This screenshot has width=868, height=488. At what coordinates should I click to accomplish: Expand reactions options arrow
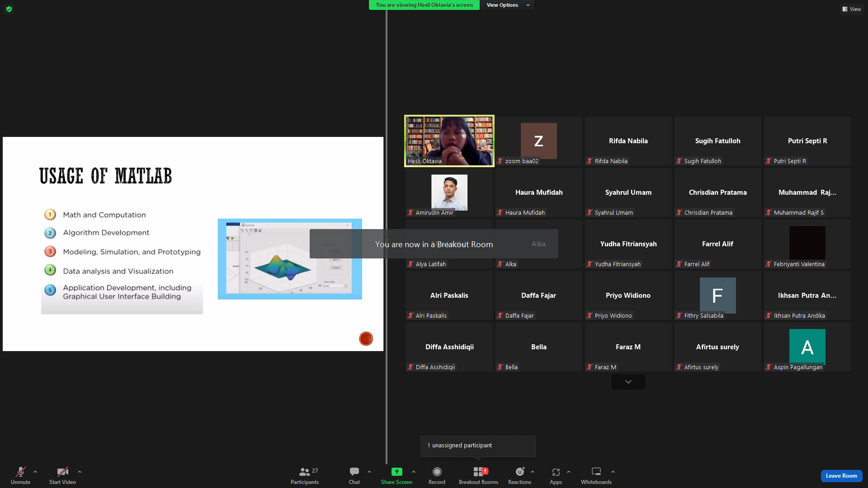533,472
